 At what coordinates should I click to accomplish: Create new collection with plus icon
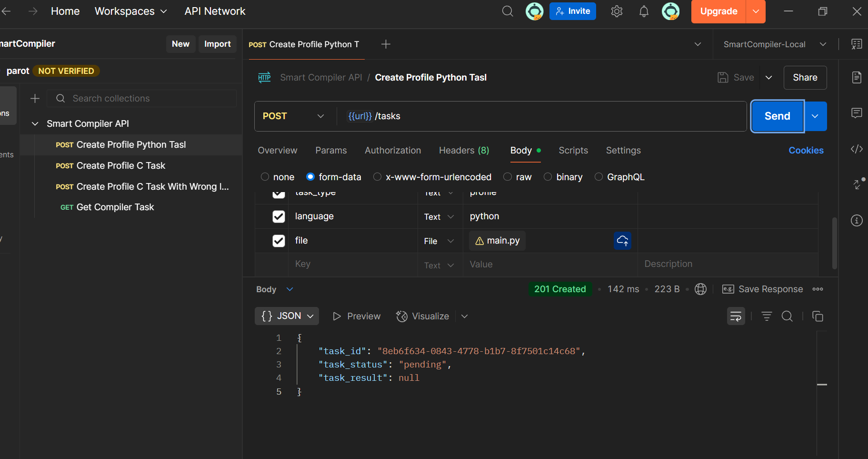point(35,98)
